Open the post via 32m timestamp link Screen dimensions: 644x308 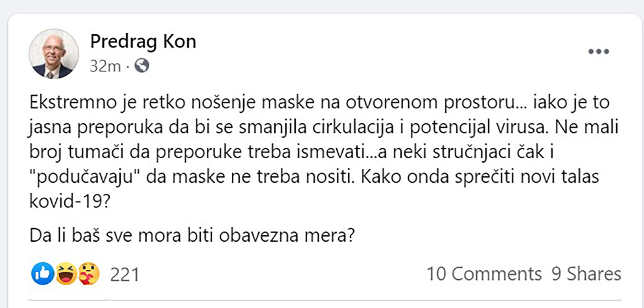pos(104,66)
